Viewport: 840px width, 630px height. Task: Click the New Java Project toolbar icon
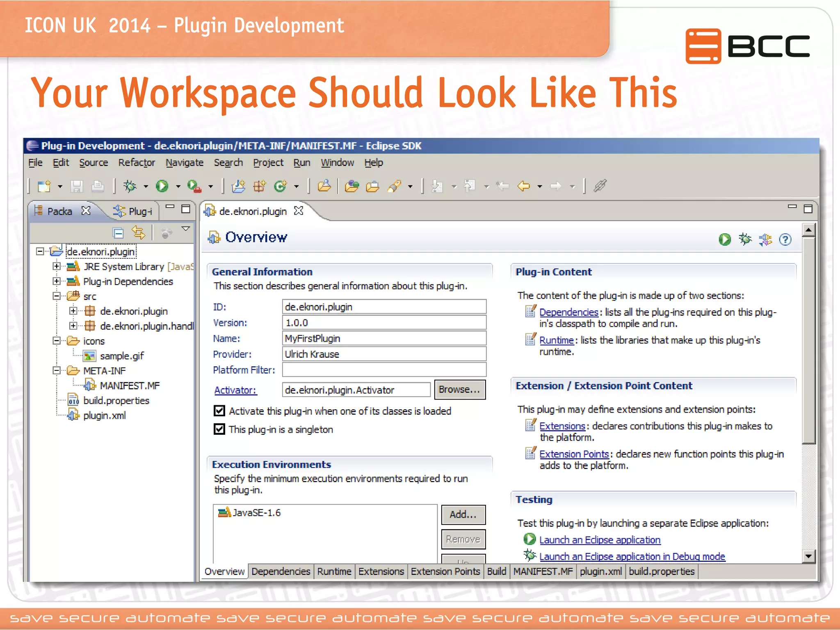click(x=238, y=186)
